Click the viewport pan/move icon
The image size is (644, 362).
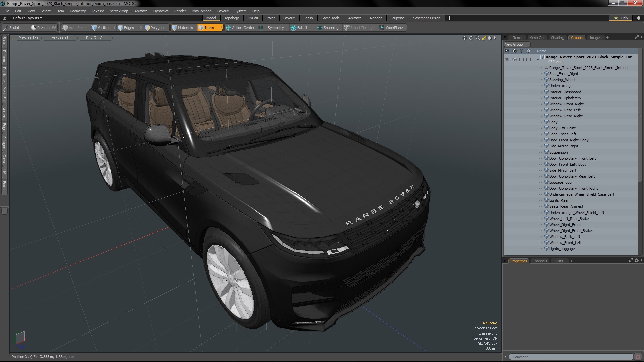(464, 38)
